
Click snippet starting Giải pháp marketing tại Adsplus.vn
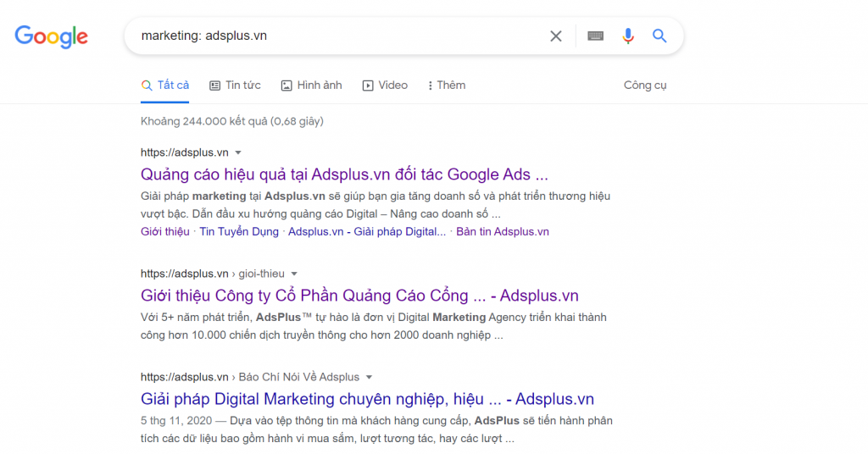click(376, 205)
